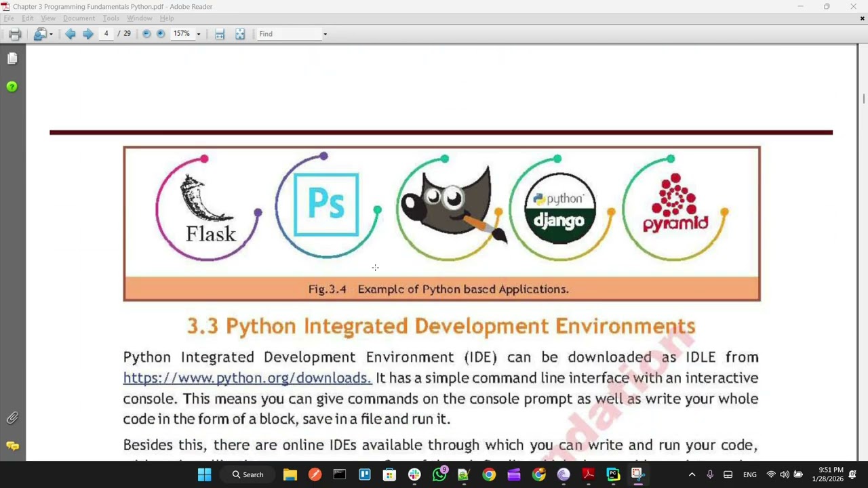The width and height of the screenshot is (868, 488).
Task: Open the notifications bell icon
Action: (852, 474)
